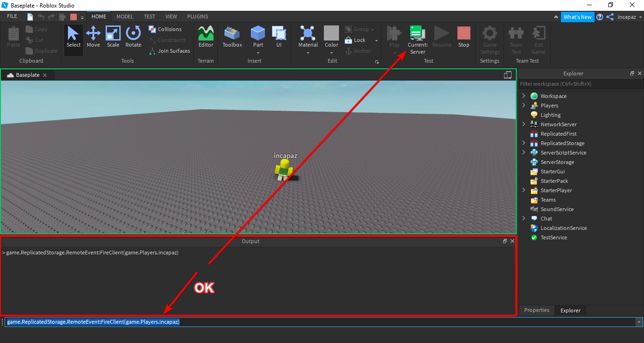The width and height of the screenshot is (644, 343).
Task: Stop the current test session
Action: click(463, 37)
